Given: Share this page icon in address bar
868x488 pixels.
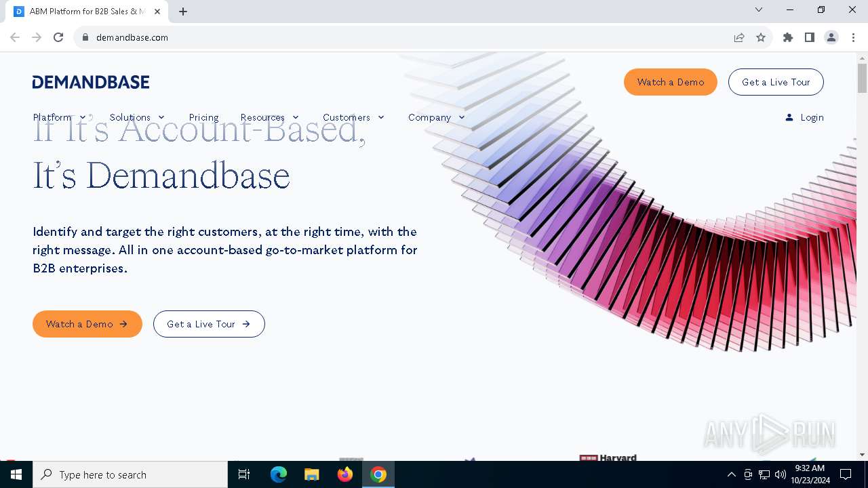Looking at the screenshot, I should coord(739,37).
